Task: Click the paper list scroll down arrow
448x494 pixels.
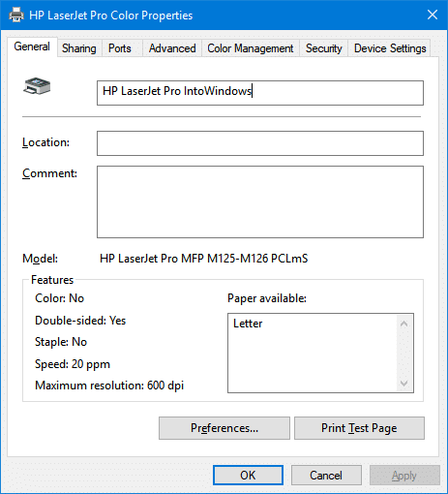Action: [403, 384]
